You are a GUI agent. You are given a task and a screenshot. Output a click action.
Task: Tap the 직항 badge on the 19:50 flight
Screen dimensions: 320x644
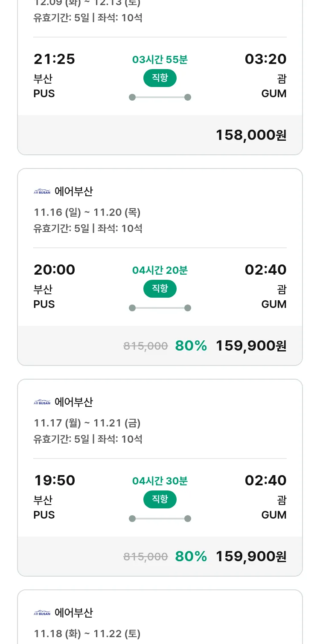(x=160, y=499)
